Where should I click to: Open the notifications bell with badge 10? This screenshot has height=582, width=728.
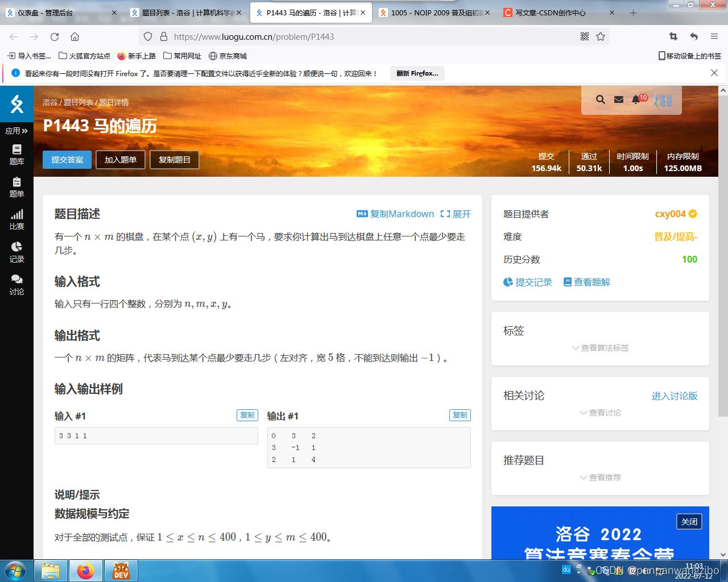point(636,99)
